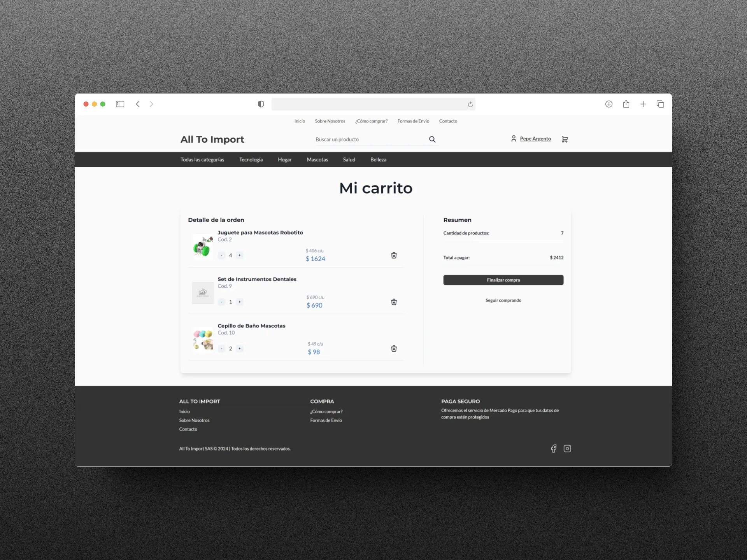Click the browser share icon
The width and height of the screenshot is (747, 560).
coord(626,104)
